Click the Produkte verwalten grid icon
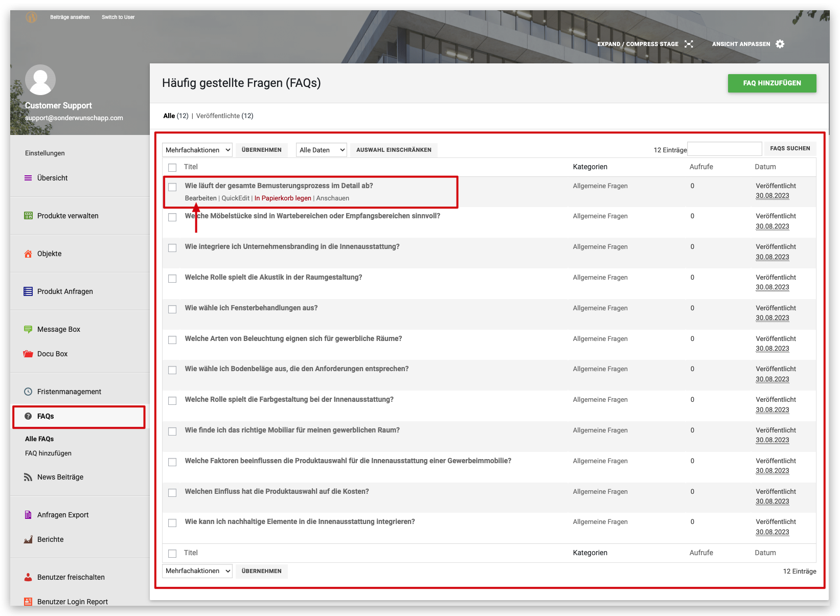The height and width of the screenshot is (616, 840). (x=28, y=216)
